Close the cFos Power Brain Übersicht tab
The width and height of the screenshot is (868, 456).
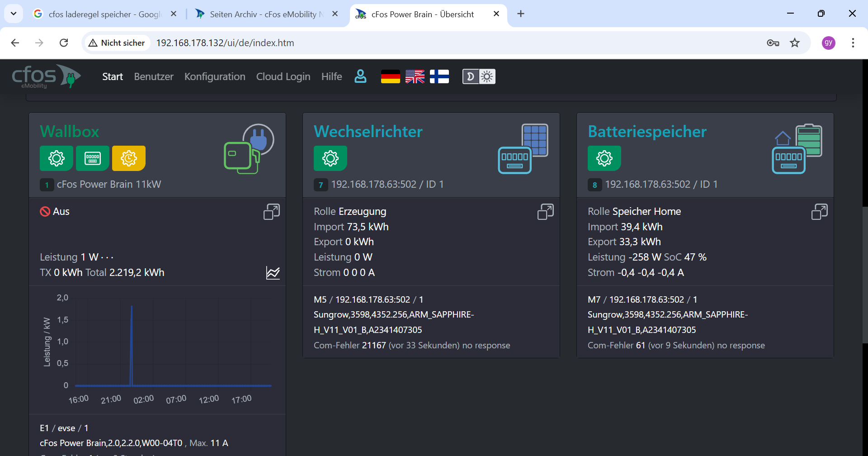tap(496, 14)
